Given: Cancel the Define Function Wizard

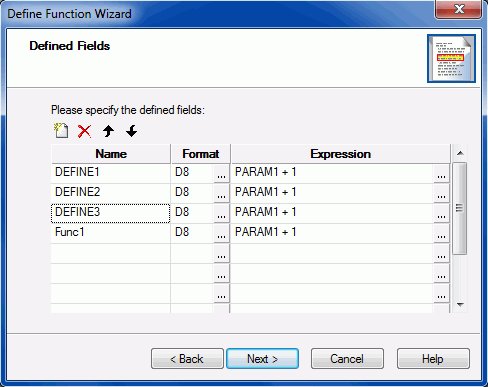Looking at the screenshot, I should pyautogui.click(x=347, y=359).
